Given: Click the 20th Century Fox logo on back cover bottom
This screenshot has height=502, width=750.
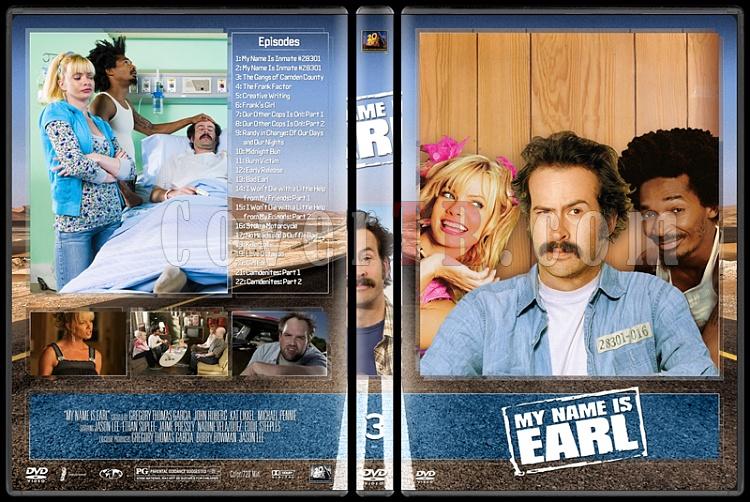Looking at the screenshot, I should [x=320, y=473].
